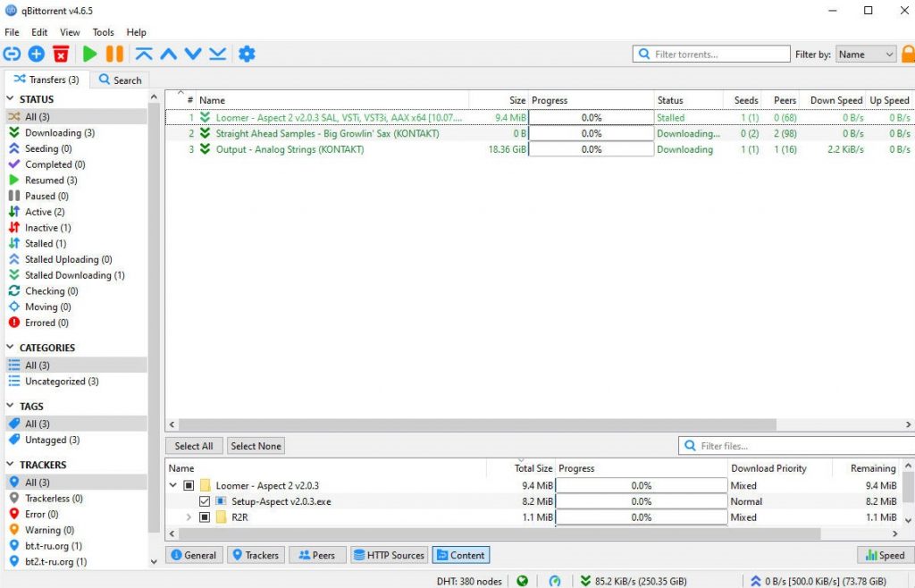This screenshot has height=588, width=915.
Task: Open the View menu
Action: (70, 32)
